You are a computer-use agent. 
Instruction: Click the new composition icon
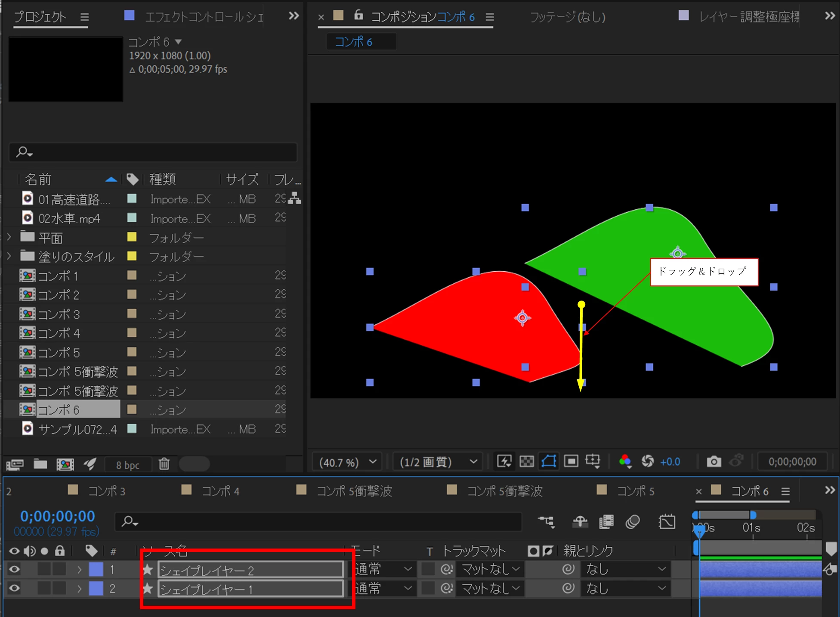tap(65, 464)
